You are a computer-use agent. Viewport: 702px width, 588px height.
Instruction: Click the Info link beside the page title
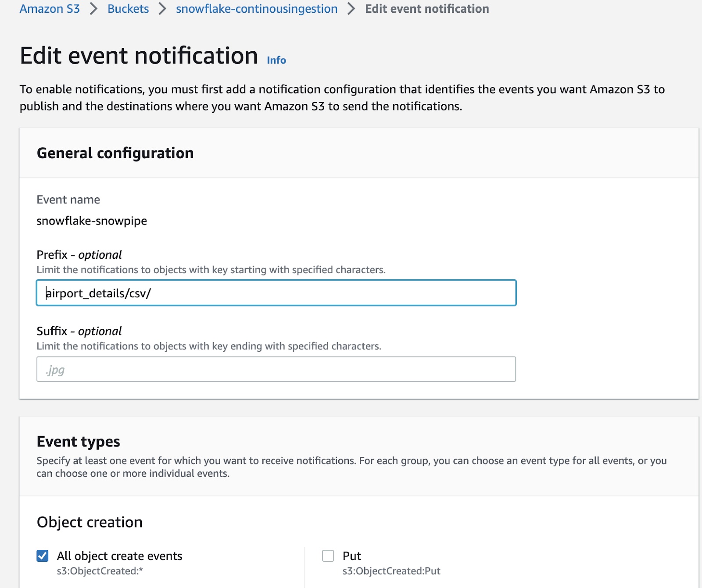pyautogui.click(x=276, y=60)
